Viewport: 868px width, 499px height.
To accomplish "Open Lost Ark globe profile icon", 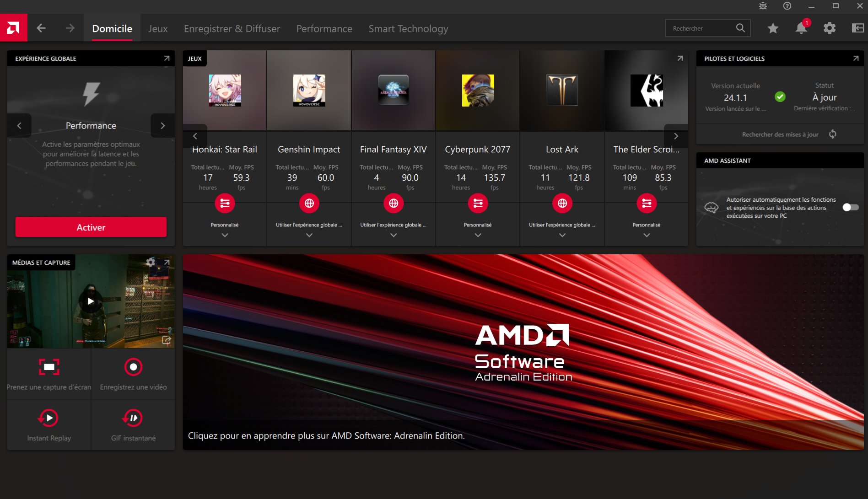I will pos(562,204).
